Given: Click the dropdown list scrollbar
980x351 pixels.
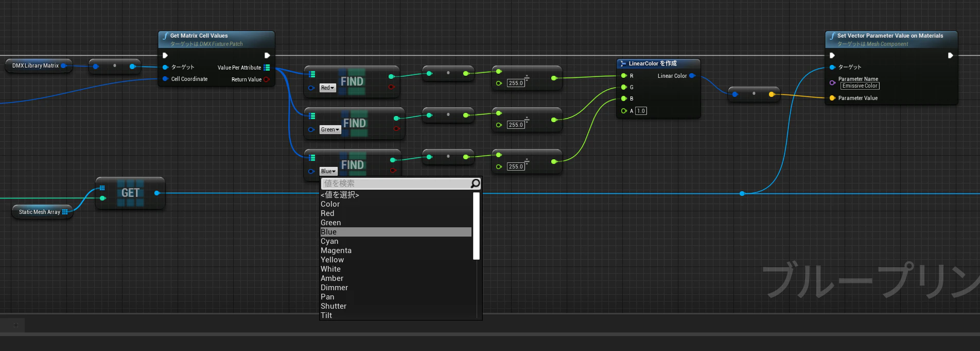Looking at the screenshot, I should (476, 226).
